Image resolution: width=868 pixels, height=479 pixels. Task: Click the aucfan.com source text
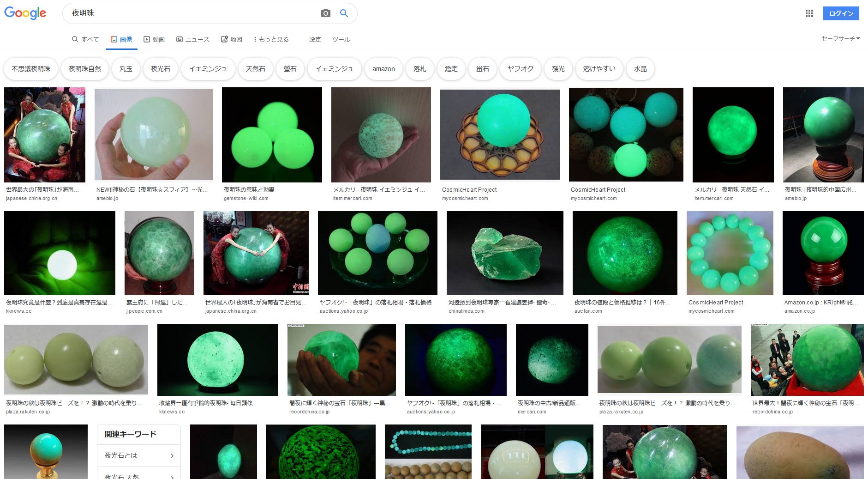[x=588, y=311]
